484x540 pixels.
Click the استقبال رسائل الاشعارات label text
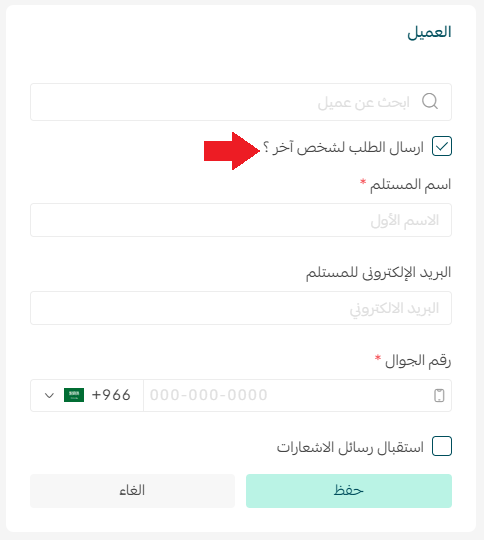tap(350, 447)
